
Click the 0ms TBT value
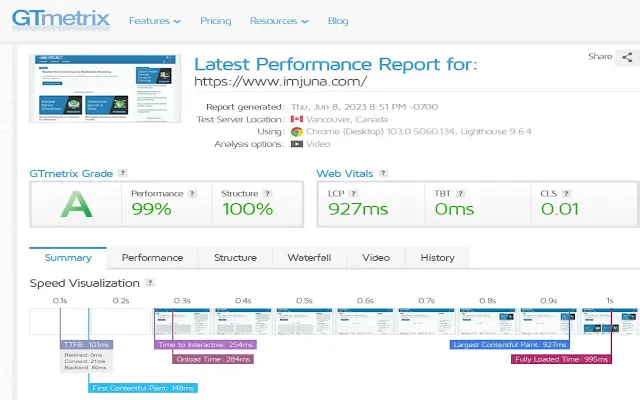point(454,209)
